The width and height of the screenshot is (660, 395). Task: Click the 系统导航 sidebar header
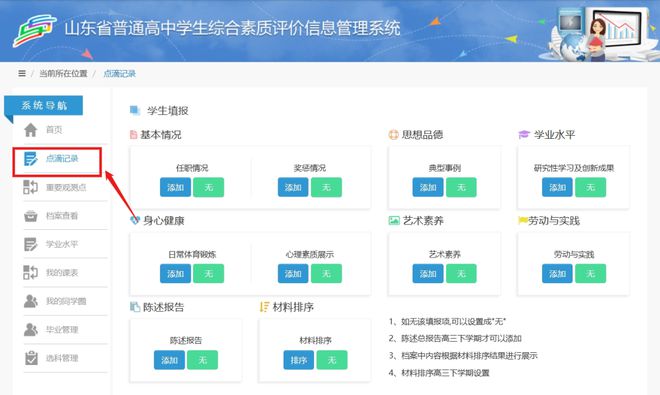[x=44, y=105]
